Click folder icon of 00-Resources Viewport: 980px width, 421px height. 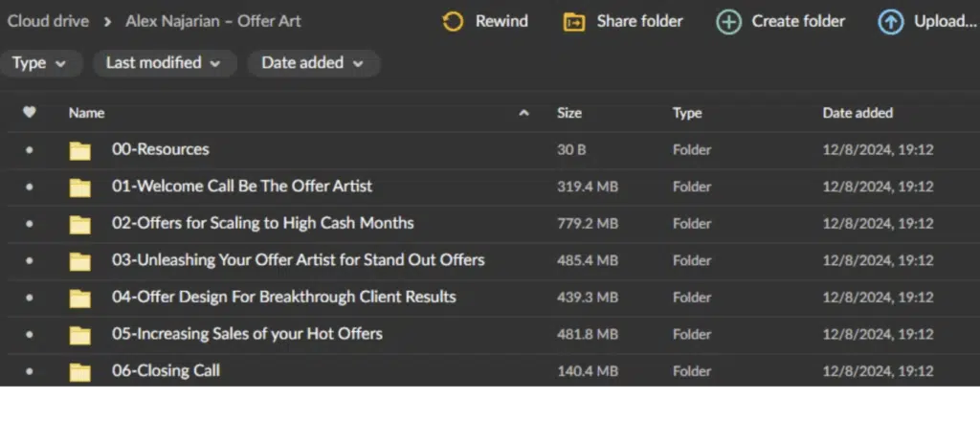click(80, 150)
